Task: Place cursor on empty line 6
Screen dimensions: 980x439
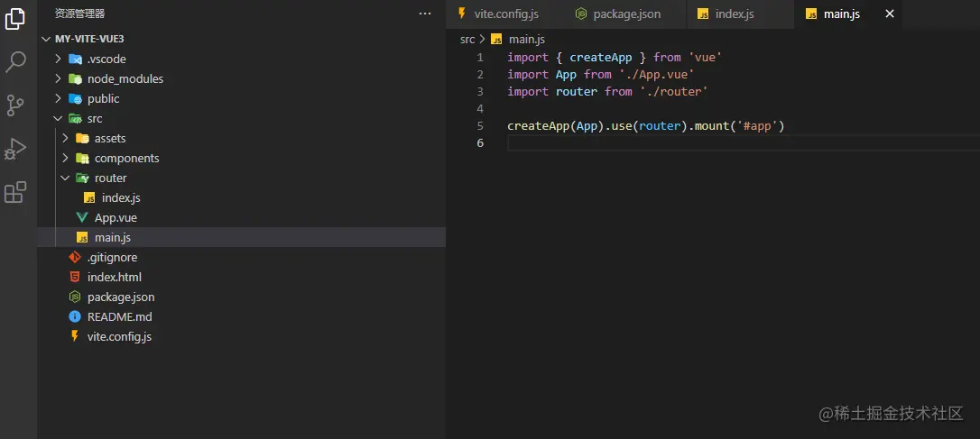Action: tap(632, 143)
